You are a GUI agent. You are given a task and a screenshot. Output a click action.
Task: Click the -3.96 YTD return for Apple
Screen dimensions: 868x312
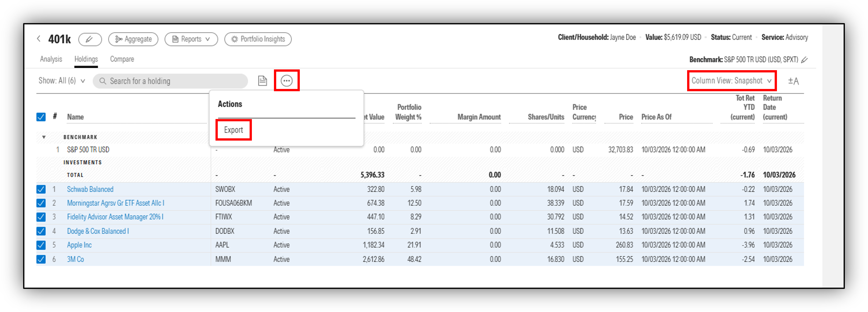tap(748, 245)
